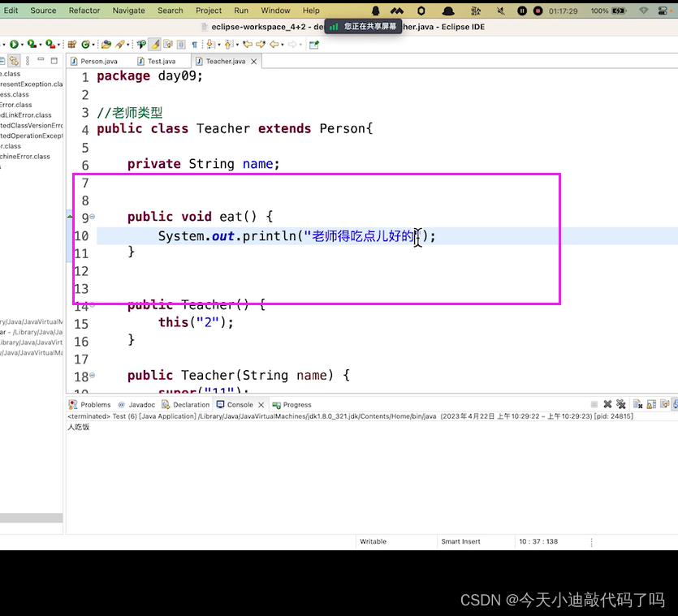Clear the Console output icon

coord(637,404)
